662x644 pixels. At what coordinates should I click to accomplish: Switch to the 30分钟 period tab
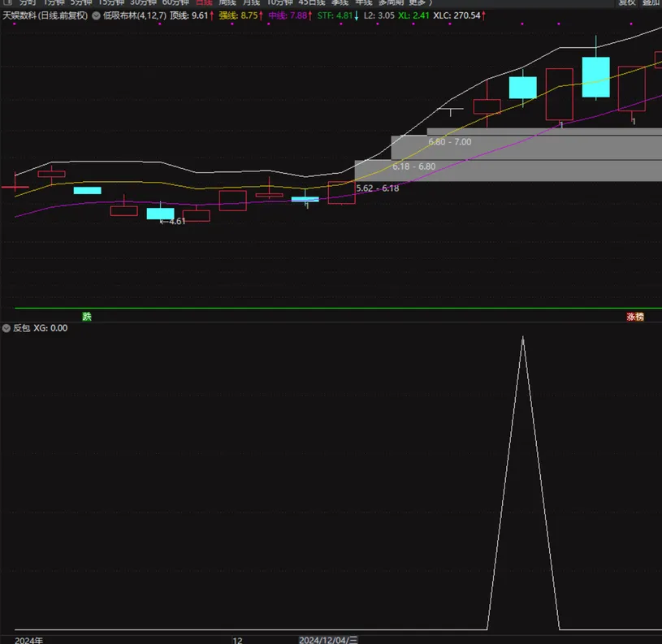coord(143,2)
